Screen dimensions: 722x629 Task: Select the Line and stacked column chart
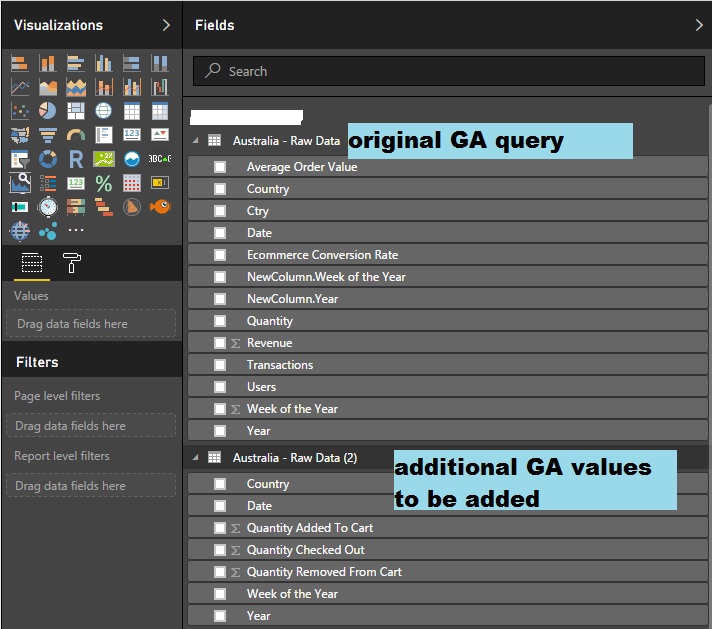tap(104, 87)
